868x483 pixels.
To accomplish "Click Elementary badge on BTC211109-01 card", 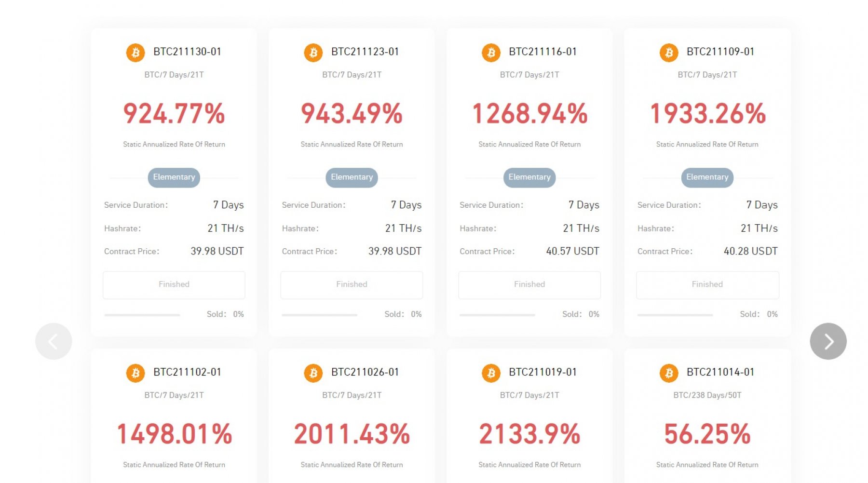I will [x=707, y=177].
